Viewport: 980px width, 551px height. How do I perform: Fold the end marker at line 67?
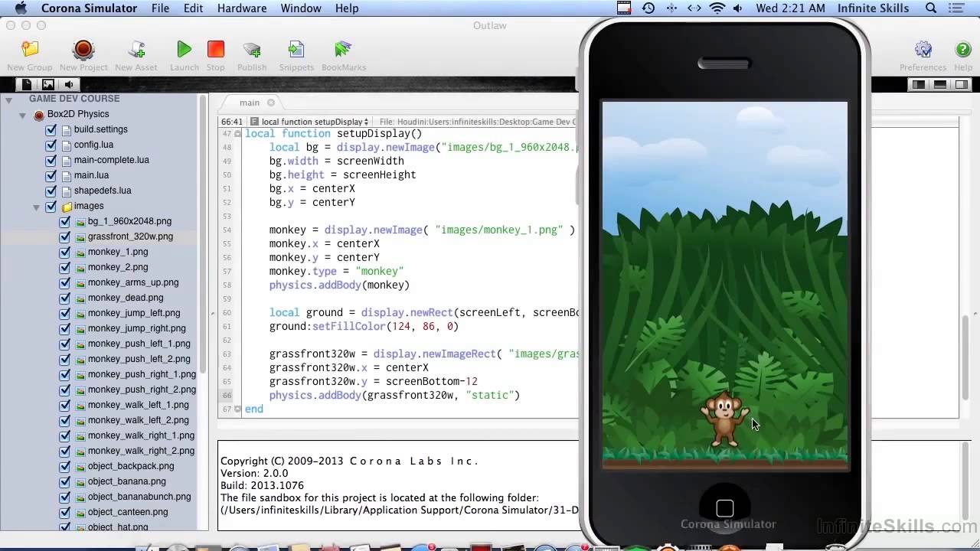click(238, 409)
